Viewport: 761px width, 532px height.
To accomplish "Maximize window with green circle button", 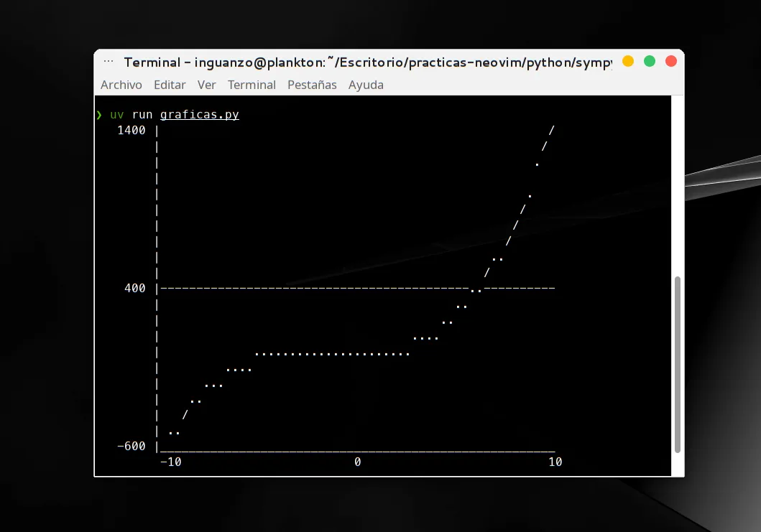I will click(650, 61).
